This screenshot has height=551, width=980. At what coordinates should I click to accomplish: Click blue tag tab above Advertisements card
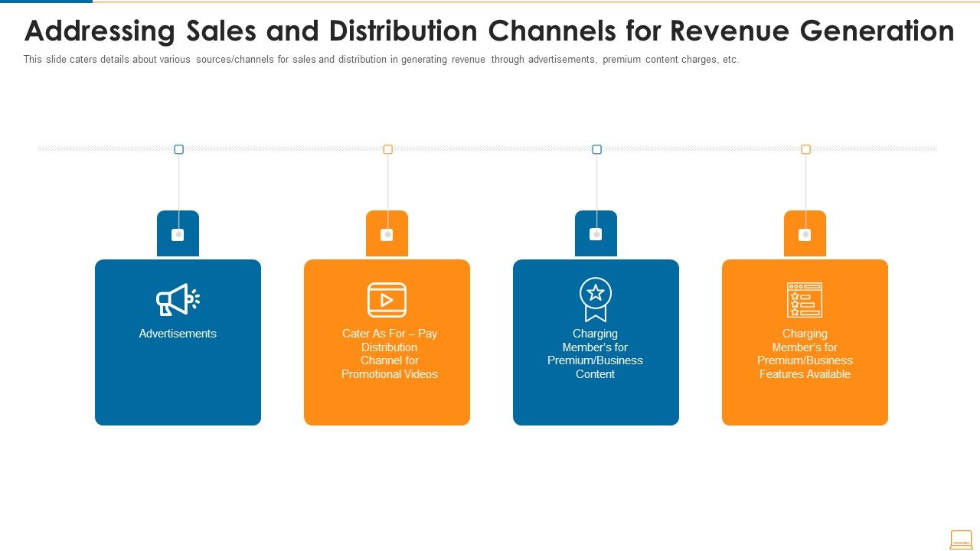[178, 233]
